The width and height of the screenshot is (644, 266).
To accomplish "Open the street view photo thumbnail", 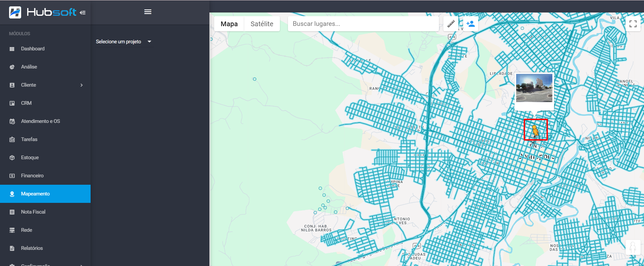I will tap(534, 88).
